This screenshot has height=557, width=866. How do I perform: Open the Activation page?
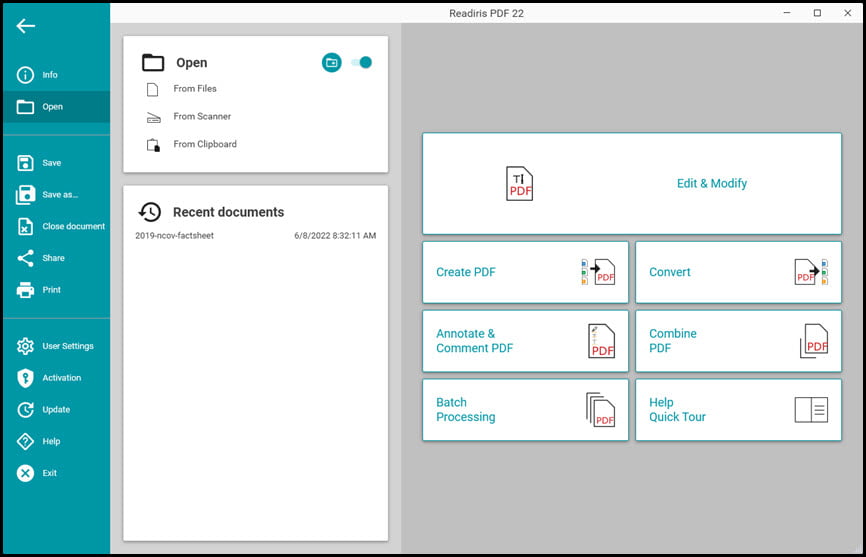pyautogui.click(x=56, y=378)
